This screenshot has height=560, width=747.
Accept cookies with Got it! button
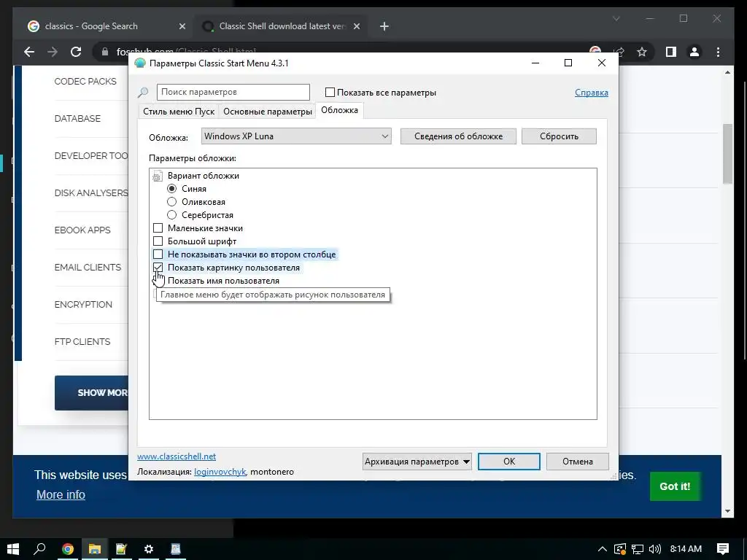[675, 486]
